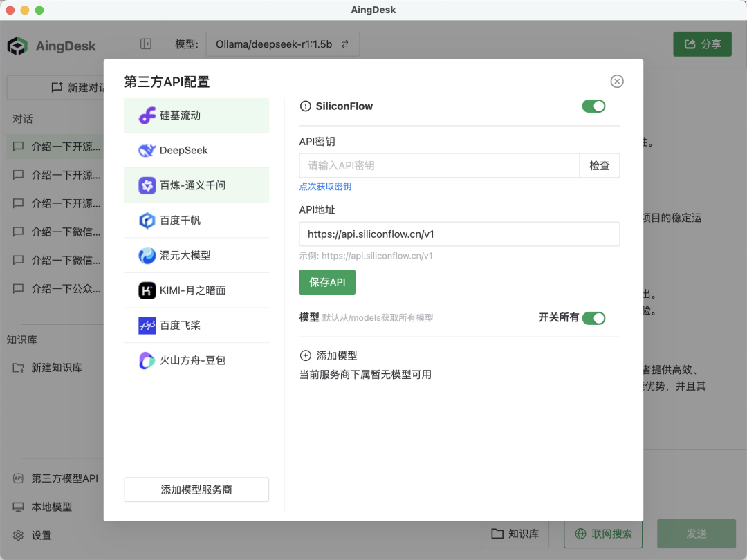Click 新建知识库 in sidebar
The height and width of the screenshot is (560, 747).
[48, 368]
